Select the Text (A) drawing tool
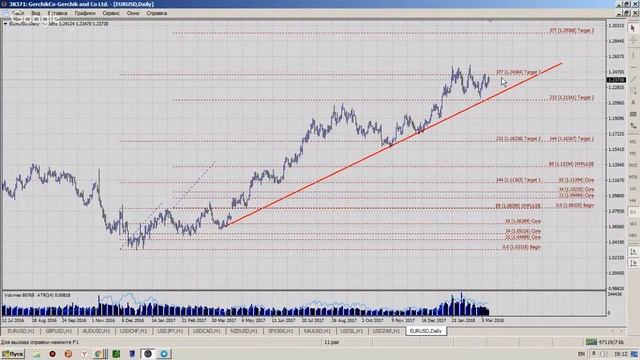Viewport: 640px width, 360px height. click(633, 102)
